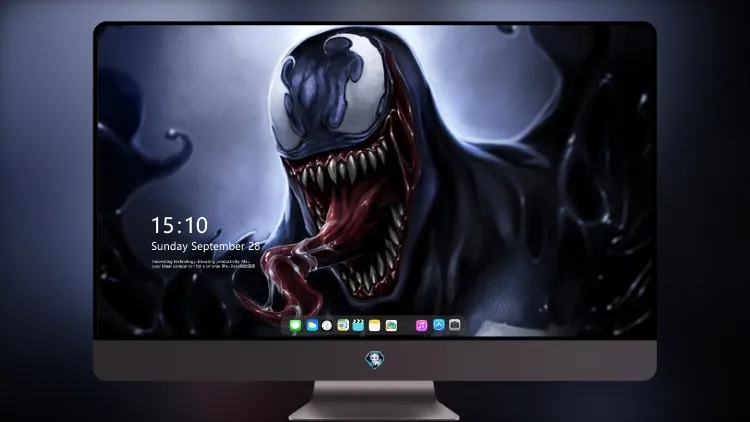This screenshot has width=750, height=422.
Task: Open the colorful gallery app before the dock gap
Action: [391, 325]
